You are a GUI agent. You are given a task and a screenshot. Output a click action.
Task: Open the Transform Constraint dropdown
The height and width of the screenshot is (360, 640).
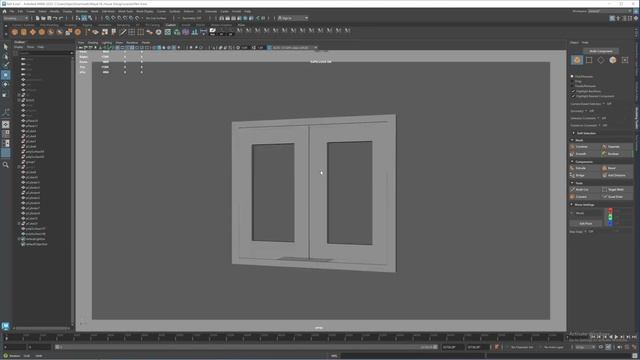pyautogui.click(x=603, y=125)
